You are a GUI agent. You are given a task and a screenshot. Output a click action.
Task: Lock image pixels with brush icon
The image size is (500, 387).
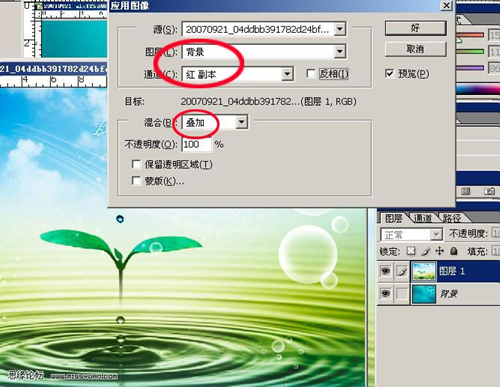426,251
